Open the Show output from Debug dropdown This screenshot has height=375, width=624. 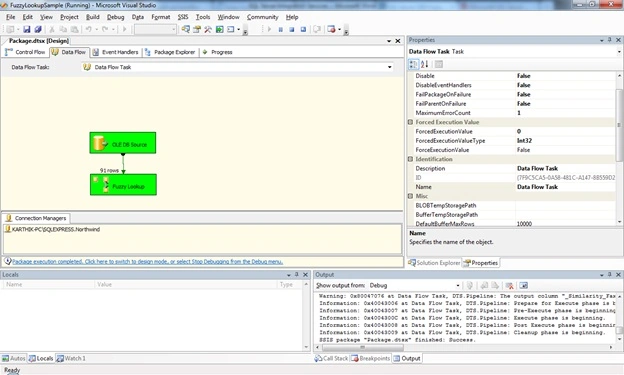point(458,285)
